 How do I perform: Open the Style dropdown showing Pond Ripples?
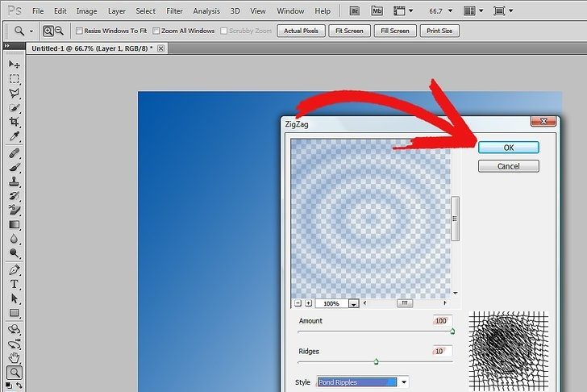(x=404, y=382)
